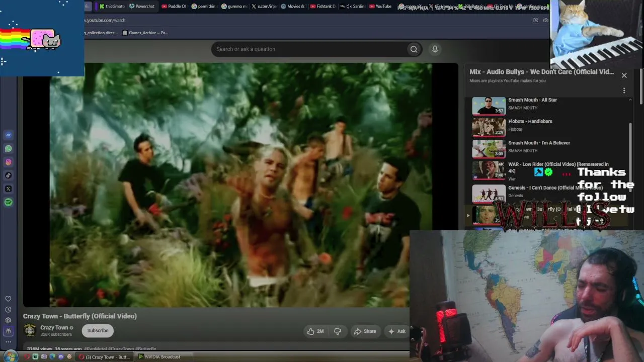
Task: Switch to the Puddle Of browser tab
Action: coord(174,6)
